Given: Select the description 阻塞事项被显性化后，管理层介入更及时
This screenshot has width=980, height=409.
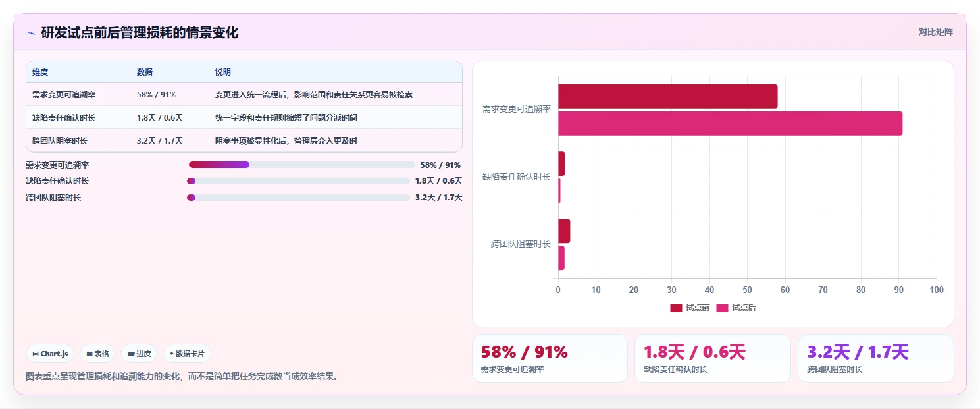Looking at the screenshot, I should click(286, 141).
